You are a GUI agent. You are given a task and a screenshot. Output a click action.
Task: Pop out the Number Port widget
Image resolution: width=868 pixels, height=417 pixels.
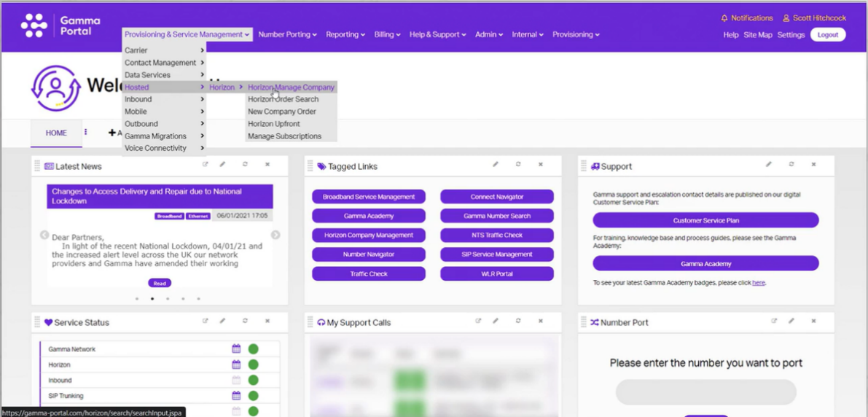pos(775,321)
